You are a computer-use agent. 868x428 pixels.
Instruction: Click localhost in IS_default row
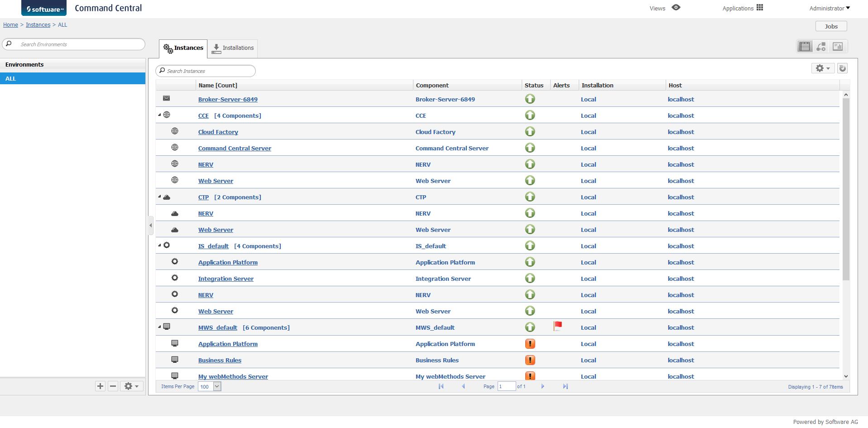[681, 246]
